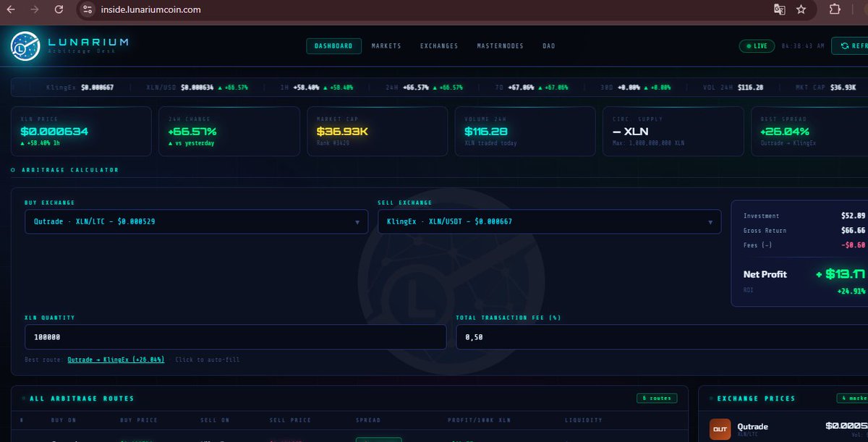Click the VOL 24H ticker value $116.28

(750, 87)
